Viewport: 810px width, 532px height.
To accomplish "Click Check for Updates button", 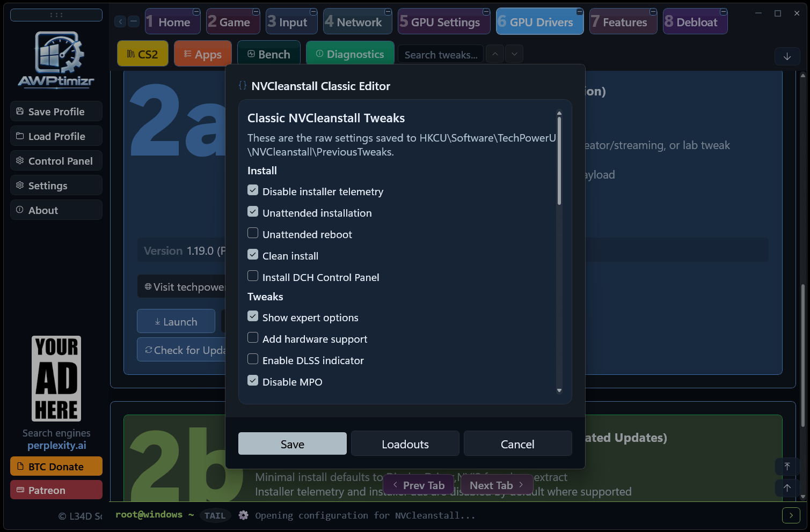I will pyautogui.click(x=181, y=350).
